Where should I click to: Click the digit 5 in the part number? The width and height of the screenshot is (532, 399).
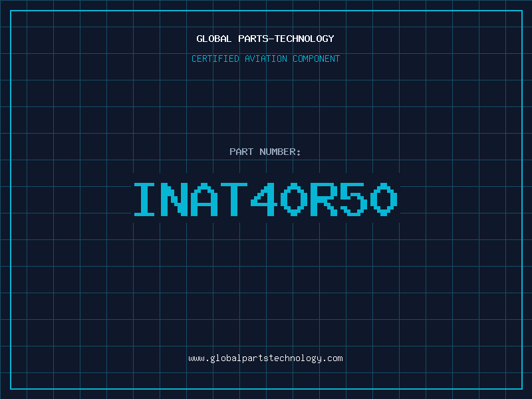353,199
